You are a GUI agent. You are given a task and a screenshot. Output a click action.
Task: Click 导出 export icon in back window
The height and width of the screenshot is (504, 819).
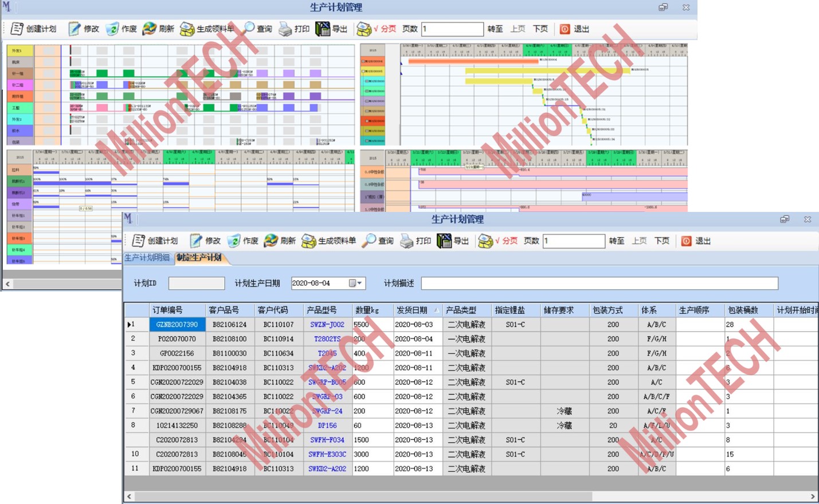point(322,29)
